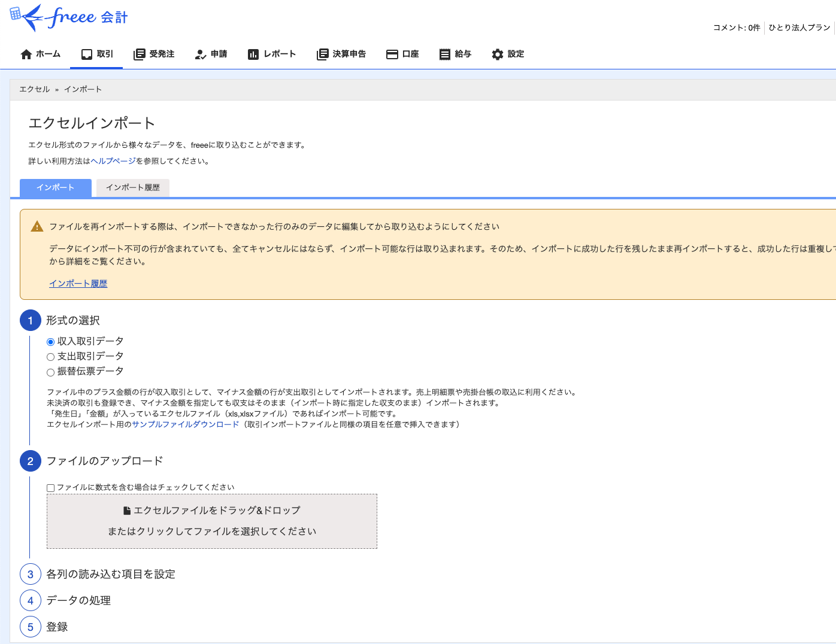Image resolution: width=836 pixels, height=644 pixels.
Task: Select 振替伝票データ radio button
Action: [50, 372]
